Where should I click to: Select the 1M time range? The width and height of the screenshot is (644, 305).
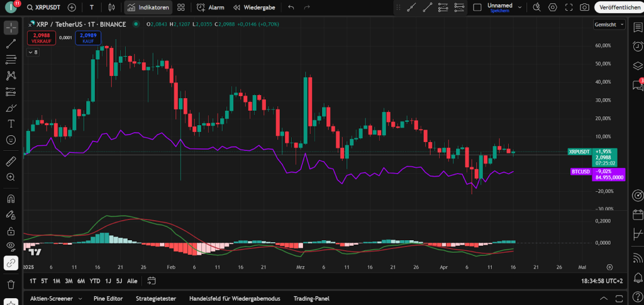[56, 280]
